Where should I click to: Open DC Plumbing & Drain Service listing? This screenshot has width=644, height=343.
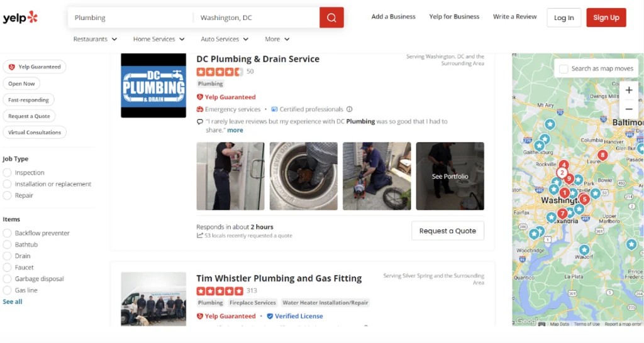257,59
